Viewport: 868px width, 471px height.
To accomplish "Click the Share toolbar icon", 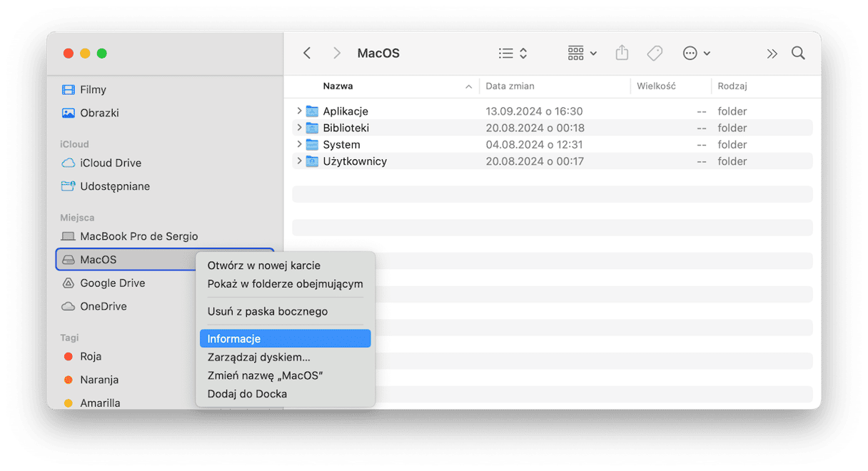I will pos(622,54).
